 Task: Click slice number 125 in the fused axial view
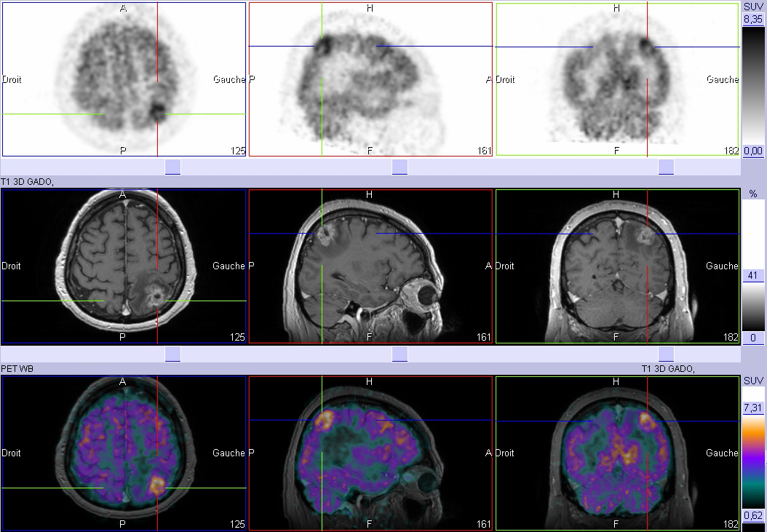click(238, 524)
